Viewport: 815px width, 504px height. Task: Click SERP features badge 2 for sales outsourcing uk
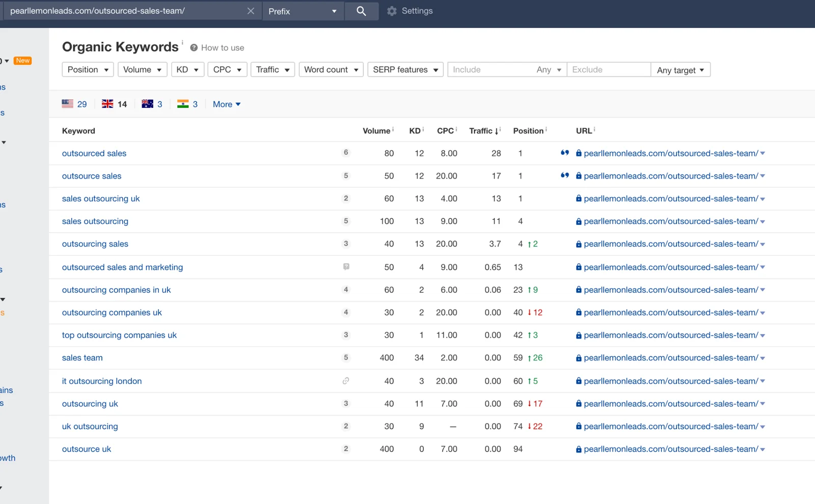point(346,199)
